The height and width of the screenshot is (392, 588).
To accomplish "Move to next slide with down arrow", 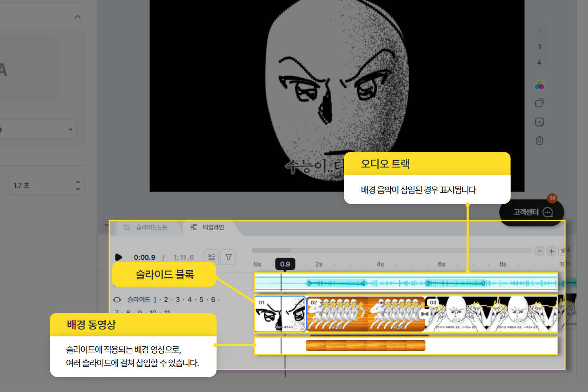I will (x=539, y=62).
